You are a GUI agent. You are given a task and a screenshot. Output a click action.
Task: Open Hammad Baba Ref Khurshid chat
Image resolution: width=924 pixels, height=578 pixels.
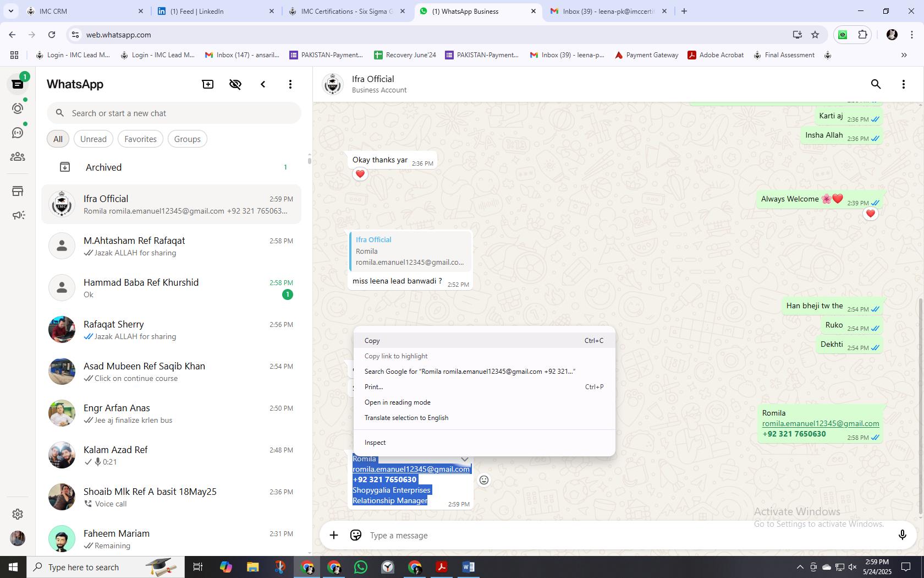point(172,288)
